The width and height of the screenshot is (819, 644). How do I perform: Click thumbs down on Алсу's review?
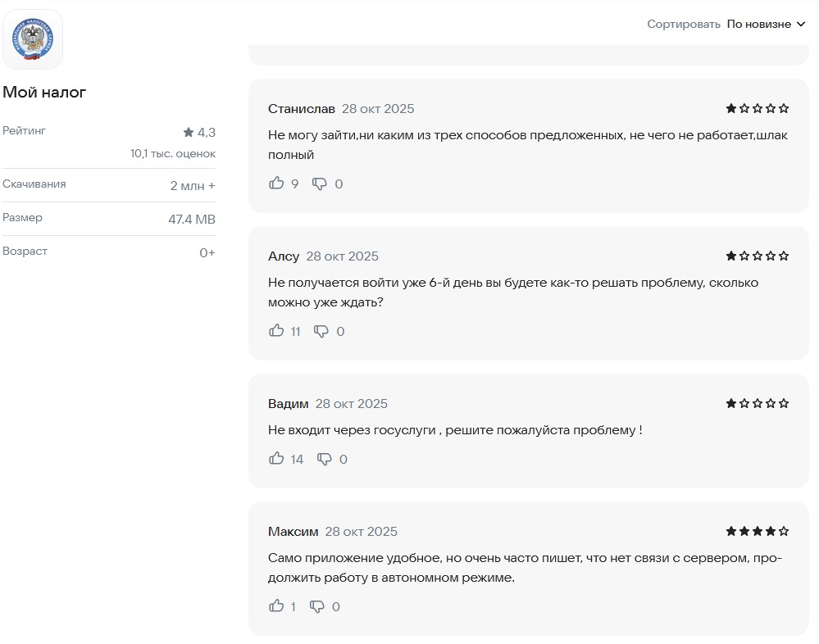coord(321,331)
